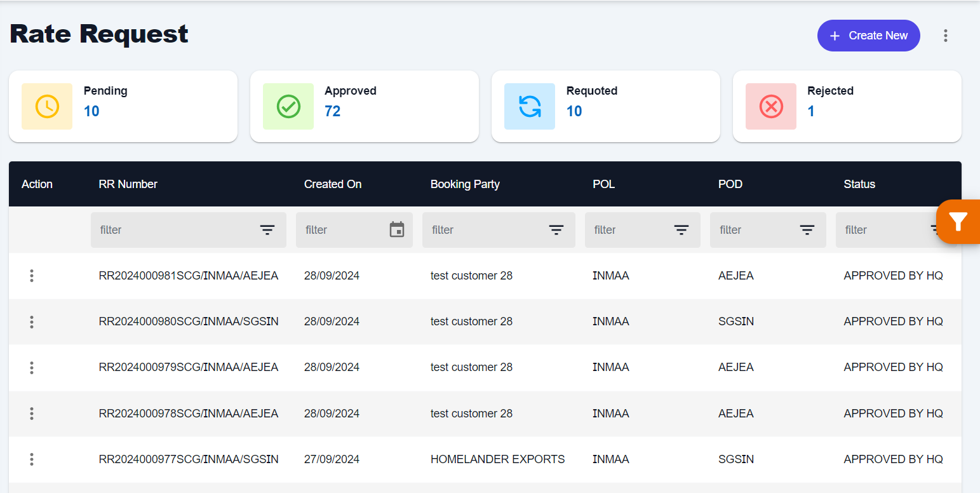The width and height of the screenshot is (980, 493).
Task: Select the Pending clock icon
Action: tap(47, 106)
